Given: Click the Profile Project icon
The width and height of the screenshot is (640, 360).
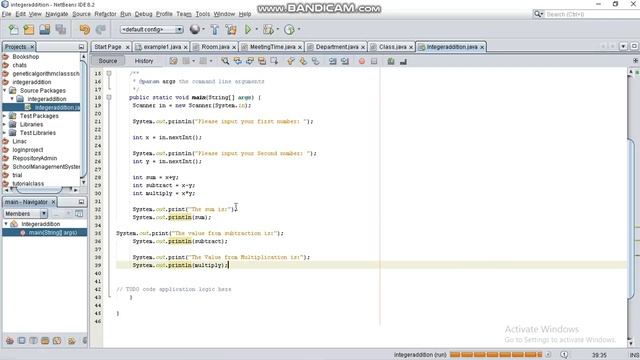Looking at the screenshot, I should (x=289, y=29).
